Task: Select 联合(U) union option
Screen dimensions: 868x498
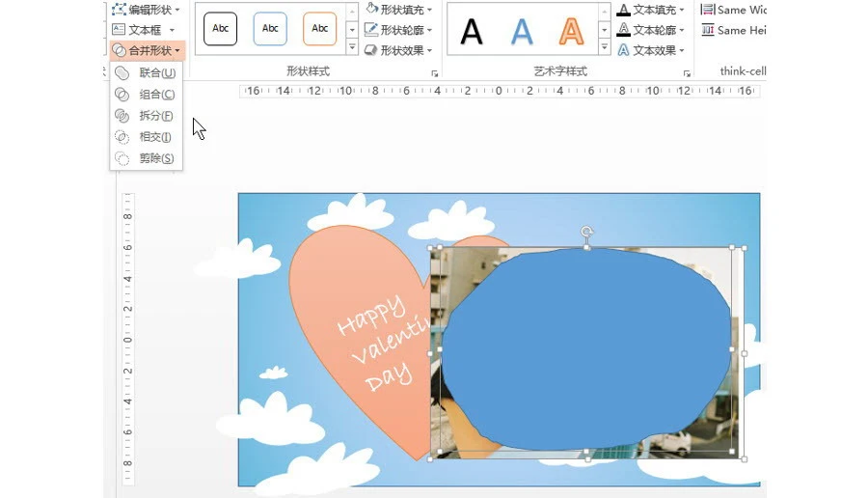Action: coord(147,72)
